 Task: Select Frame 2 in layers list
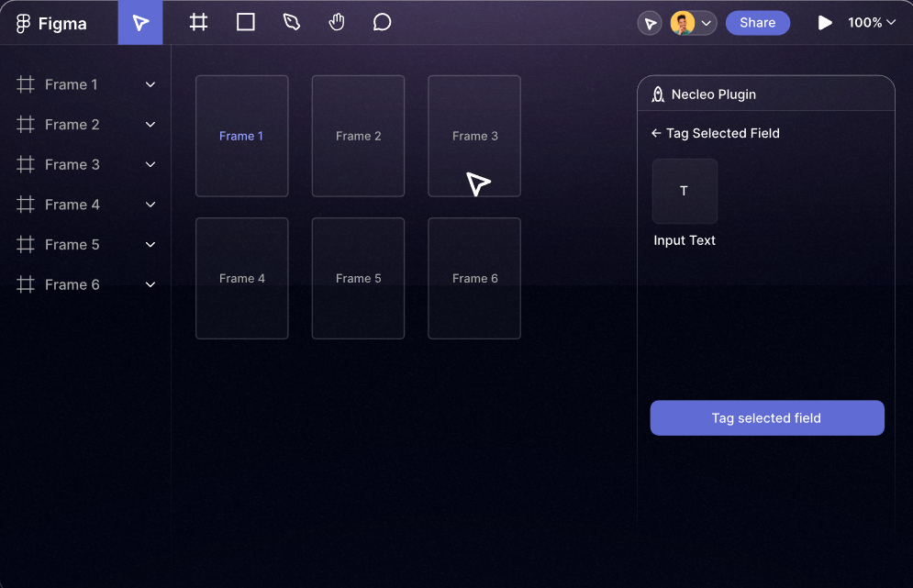[x=72, y=125]
